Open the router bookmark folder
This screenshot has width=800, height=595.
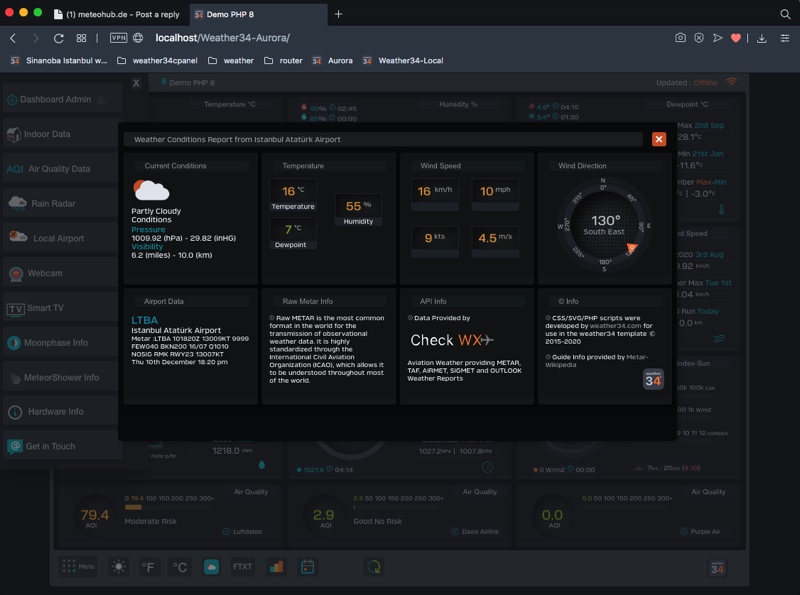(x=283, y=60)
